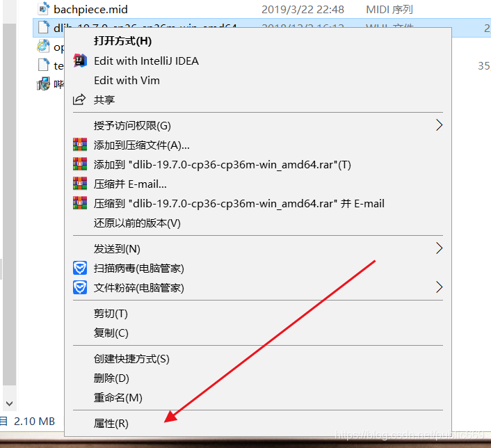Image resolution: width=491 pixels, height=448 pixels.
Task: Click the WinRAR icon beside 压缩并 E-mail...
Action: [x=80, y=184]
